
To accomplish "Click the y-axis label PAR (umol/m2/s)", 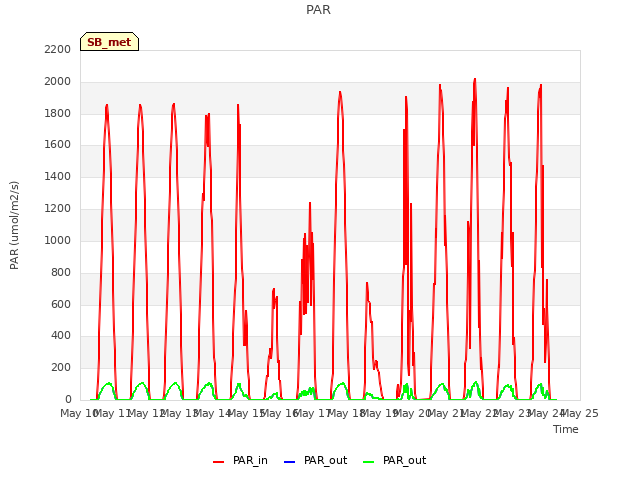I will (14, 225).
